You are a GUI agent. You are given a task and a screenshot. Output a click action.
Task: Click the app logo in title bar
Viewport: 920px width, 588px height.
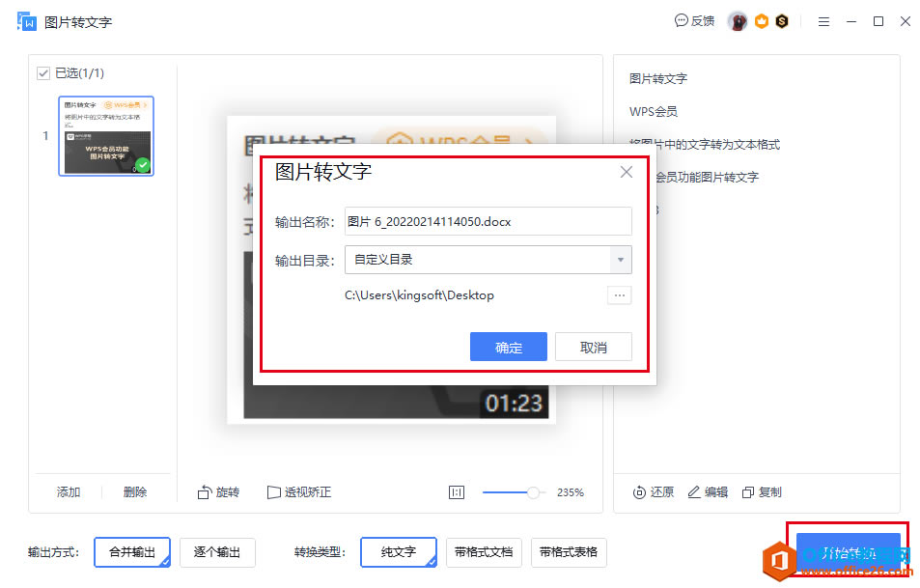27,21
